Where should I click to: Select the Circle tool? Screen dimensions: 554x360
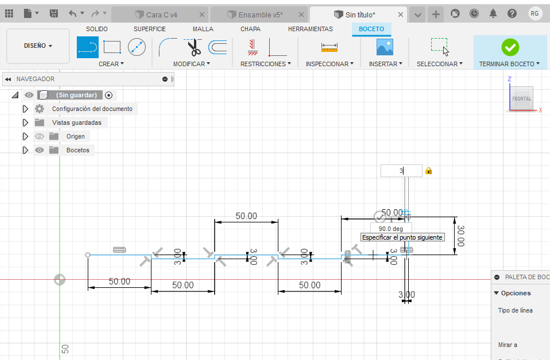(137, 47)
